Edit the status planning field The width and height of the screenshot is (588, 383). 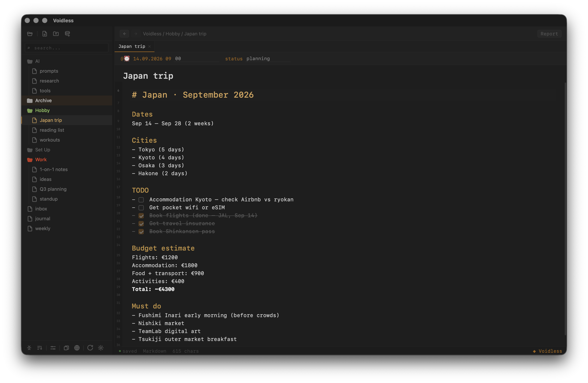coord(268,59)
